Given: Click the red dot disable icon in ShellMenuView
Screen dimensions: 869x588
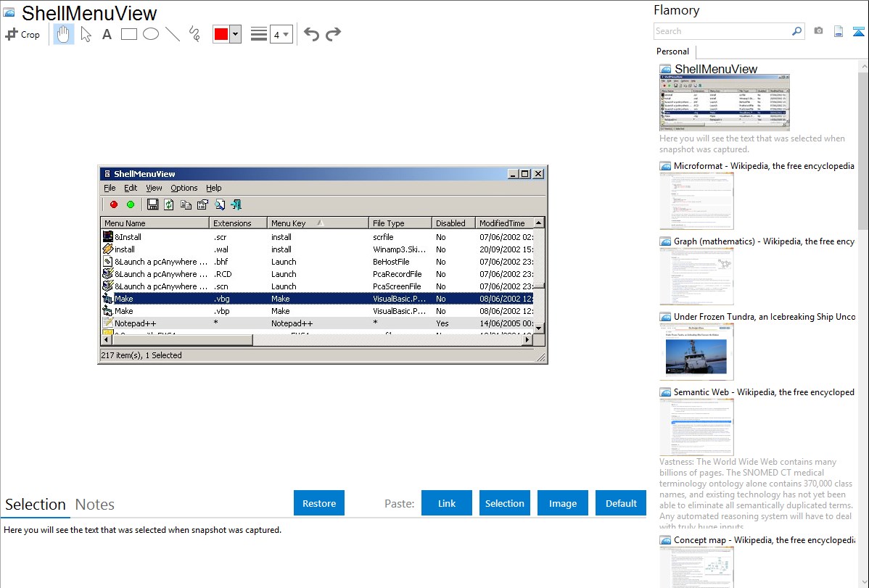Looking at the screenshot, I should tap(114, 204).
